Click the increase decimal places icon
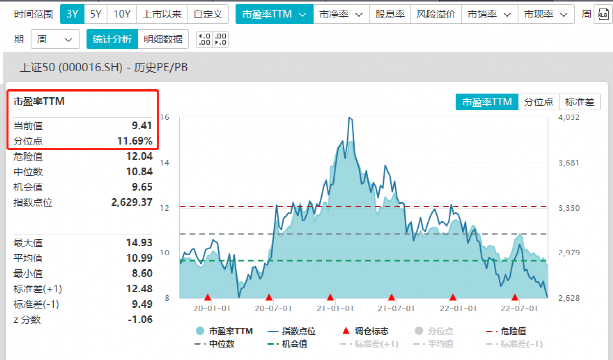The width and height of the screenshot is (613, 360). [x=204, y=39]
